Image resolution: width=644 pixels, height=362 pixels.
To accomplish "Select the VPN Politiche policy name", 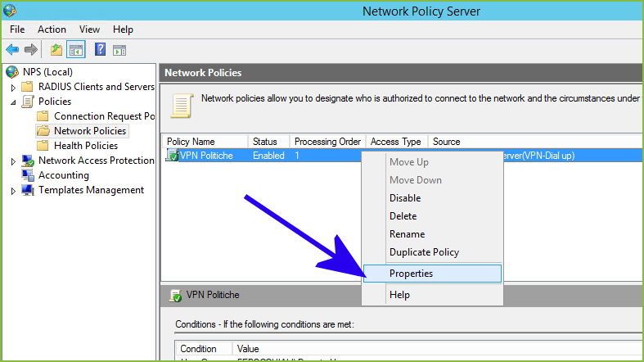I will coord(206,156).
